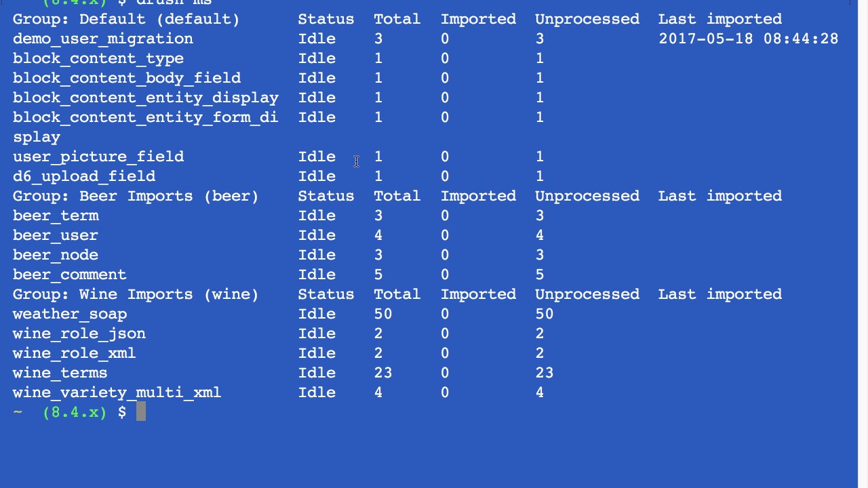Click the user_picture_field migration name
Screen dimensions: 868x488
coord(98,157)
